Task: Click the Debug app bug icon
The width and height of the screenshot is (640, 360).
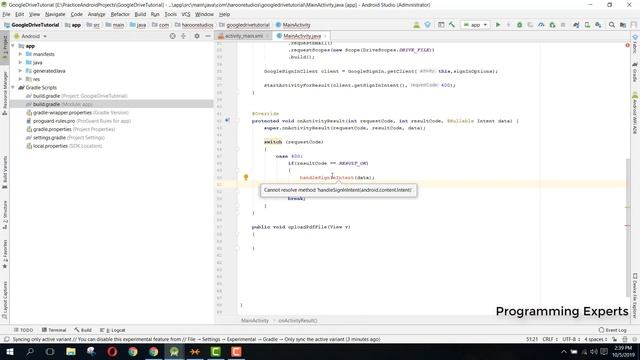Action: coord(520,25)
